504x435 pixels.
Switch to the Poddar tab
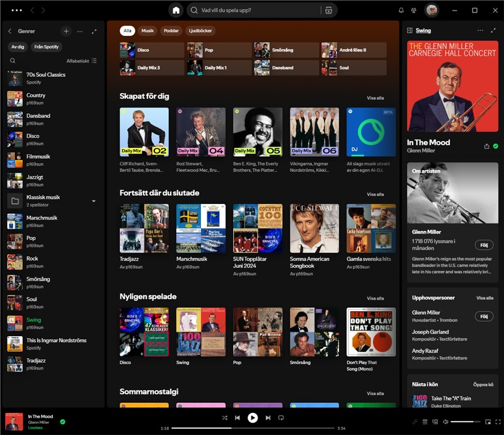tap(171, 31)
